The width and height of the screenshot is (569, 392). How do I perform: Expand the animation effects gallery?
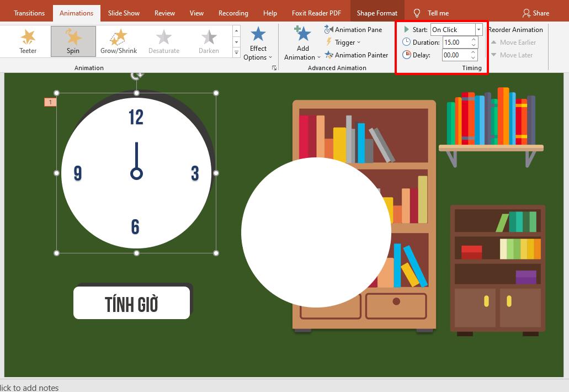coord(236,53)
